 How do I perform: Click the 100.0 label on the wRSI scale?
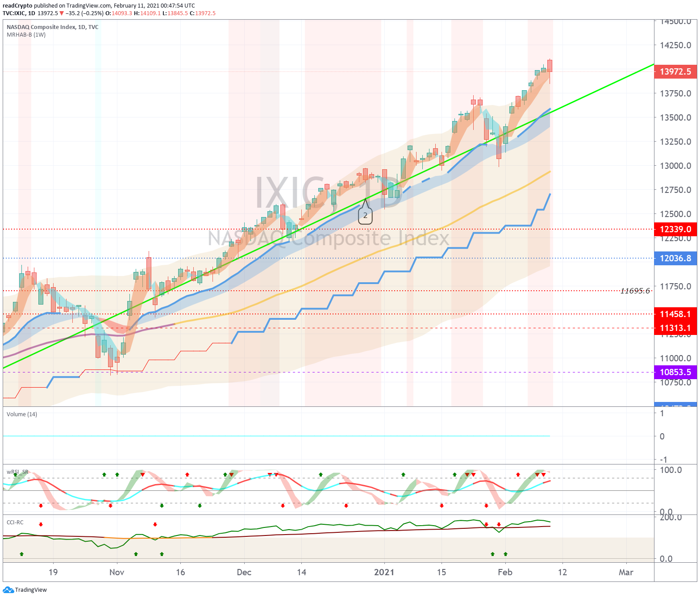pos(671,470)
